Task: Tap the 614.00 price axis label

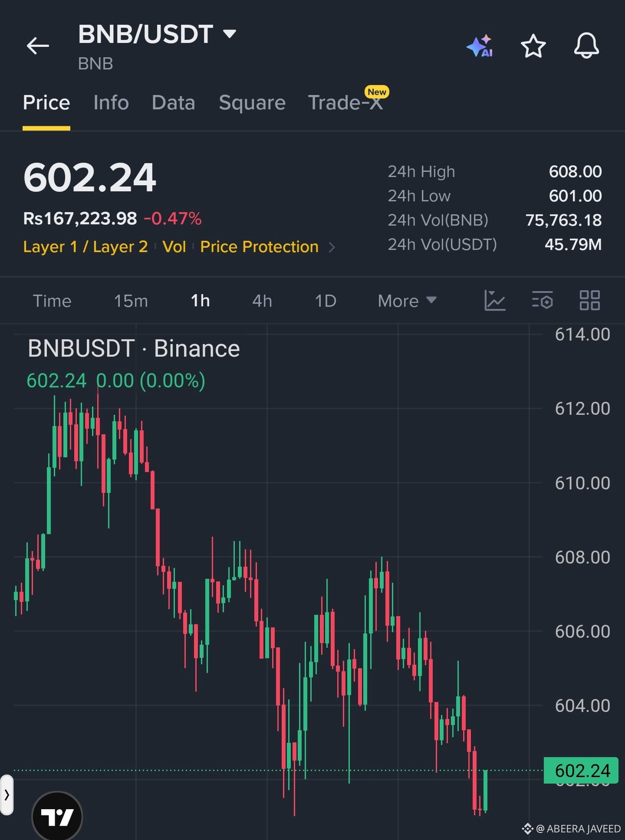Action: coord(582,335)
